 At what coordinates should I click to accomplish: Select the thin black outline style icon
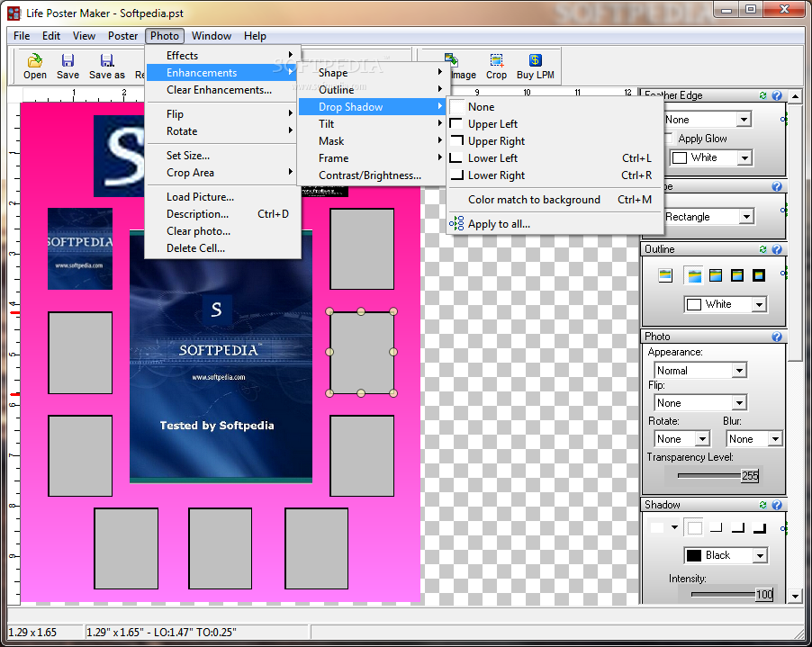(x=716, y=275)
